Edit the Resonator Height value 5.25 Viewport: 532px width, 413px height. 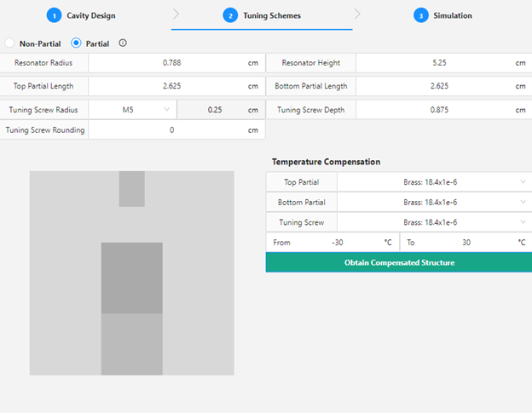[439, 63]
